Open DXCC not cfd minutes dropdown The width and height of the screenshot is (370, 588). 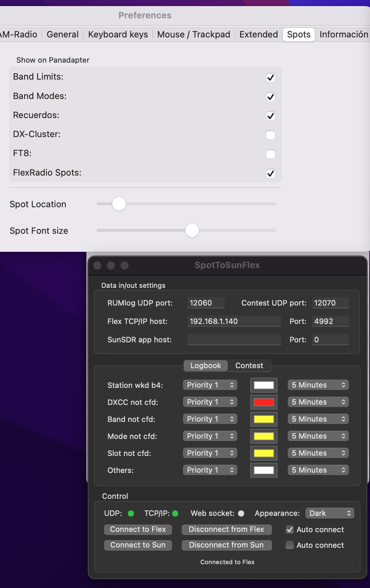[x=318, y=402]
